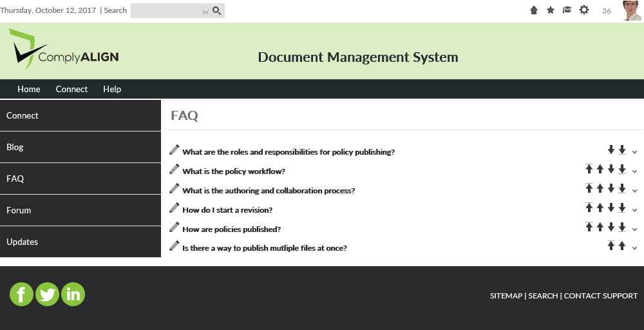Open LinkedIn social icon in footer

click(73, 295)
